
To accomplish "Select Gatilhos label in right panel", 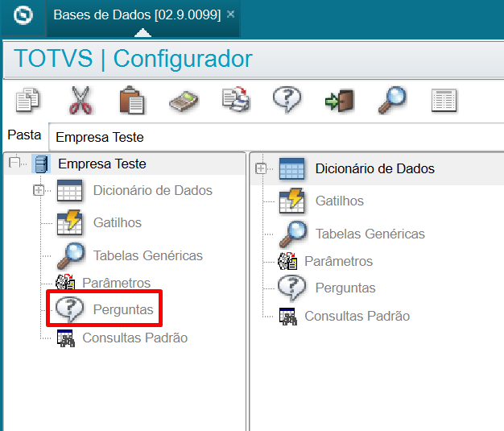I will pyautogui.click(x=340, y=201).
